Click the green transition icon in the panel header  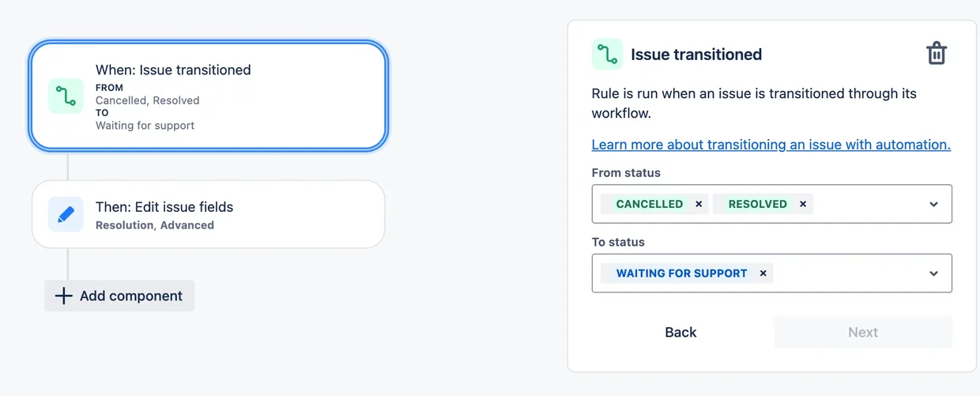click(607, 54)
